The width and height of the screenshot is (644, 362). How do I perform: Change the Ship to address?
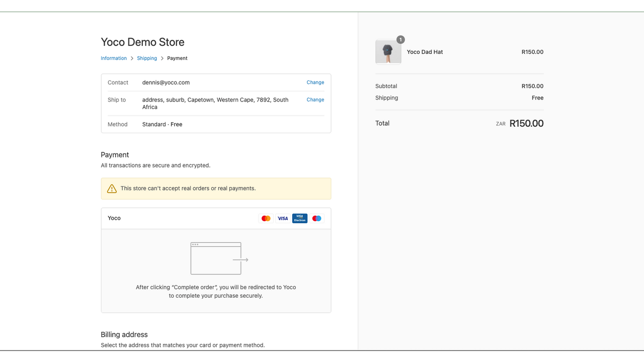(315, 100)
